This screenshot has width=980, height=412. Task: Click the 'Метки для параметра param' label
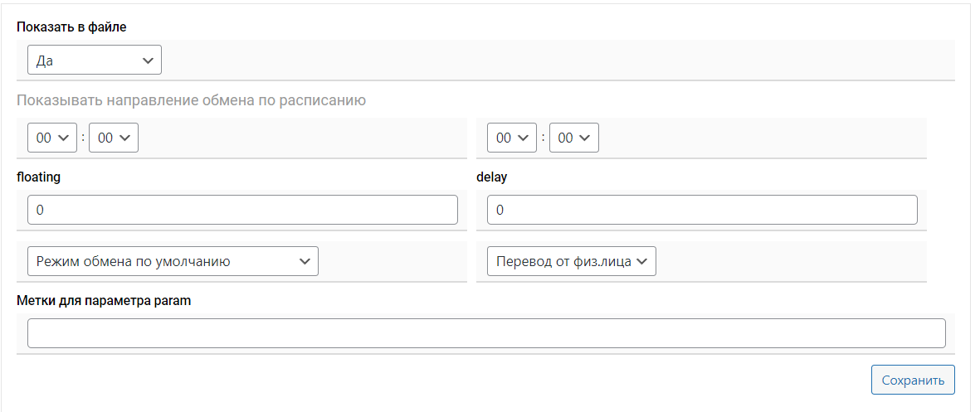104,300
